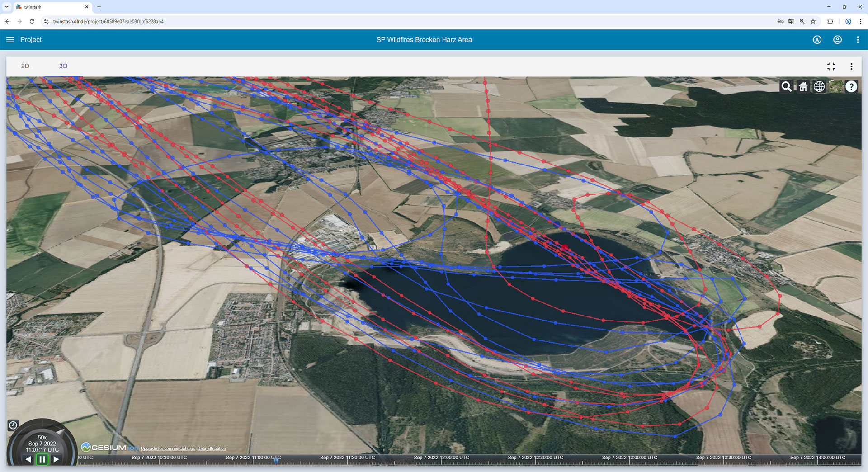Bookmark this page with star icon
This screenshot has height=472, width=868.
click(x=813, y=21)
